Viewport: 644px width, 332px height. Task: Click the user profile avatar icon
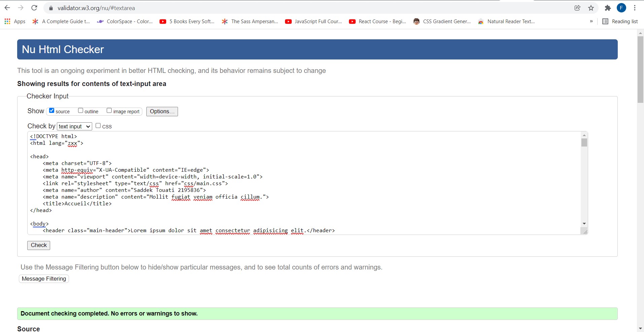click(621, 8)
